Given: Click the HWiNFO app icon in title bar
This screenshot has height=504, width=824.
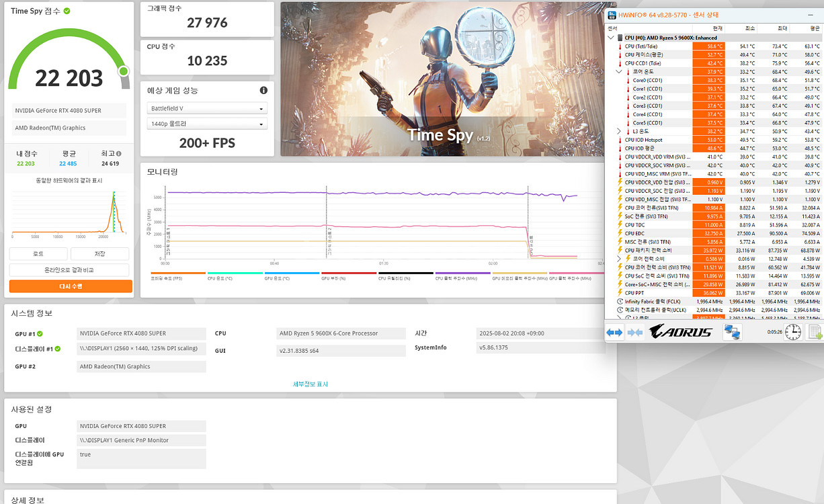Looking at the screenshot, I should (612, 15).
